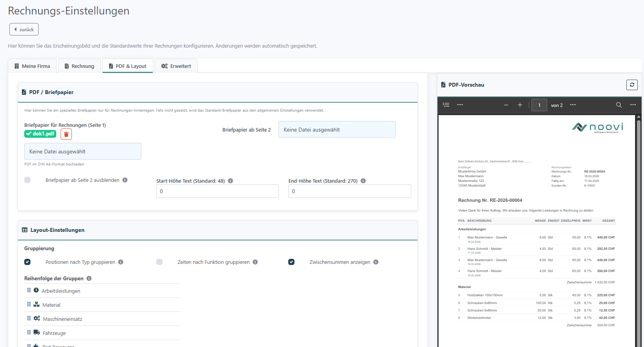Image resolution: width=644 pixels, height=347 pixels.
Task: Show info for Start-Höhe Text
Action: tap(230, 181)
